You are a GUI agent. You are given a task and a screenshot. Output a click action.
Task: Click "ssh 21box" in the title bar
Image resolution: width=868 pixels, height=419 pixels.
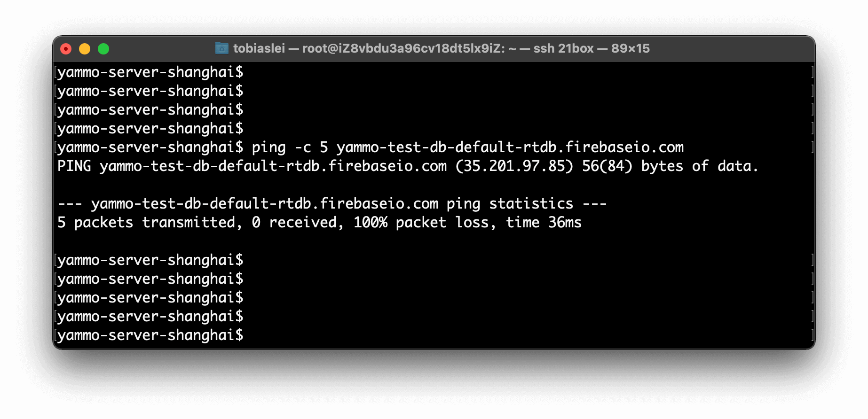point(563,48)
